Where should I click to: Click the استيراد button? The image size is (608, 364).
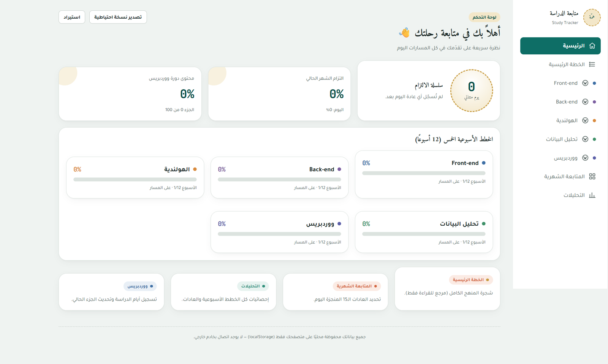[x=72, y=17]
